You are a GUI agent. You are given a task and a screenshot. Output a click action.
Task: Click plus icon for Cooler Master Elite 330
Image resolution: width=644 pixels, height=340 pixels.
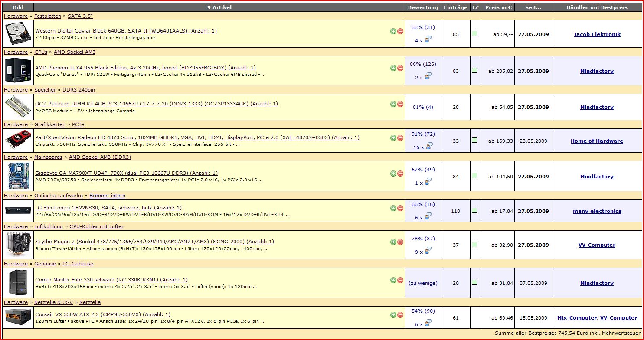coord(393,280)
